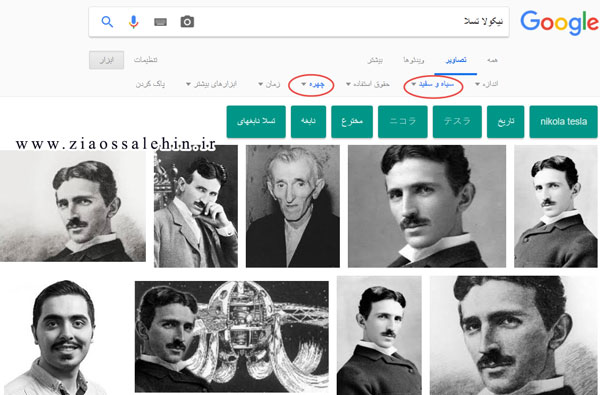Expand the سیاه و سفید color filter

(433, 84)
